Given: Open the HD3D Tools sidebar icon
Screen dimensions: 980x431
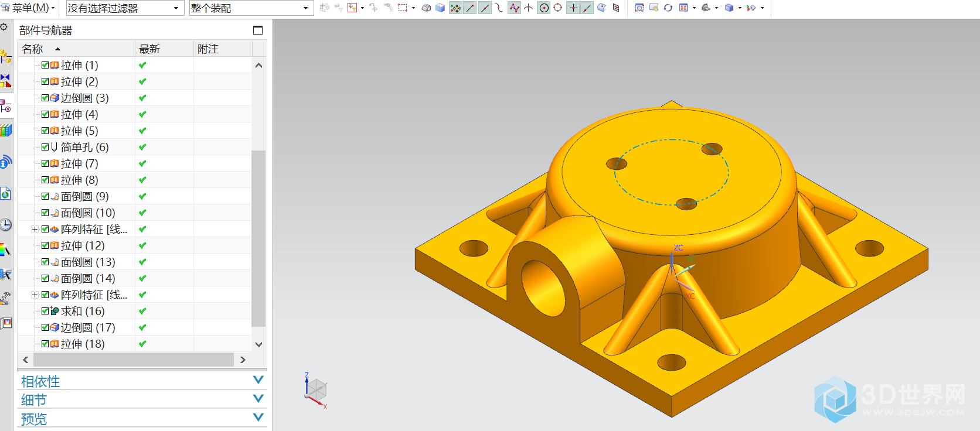Looking at the screenshot, I should [x=5, y=162].
